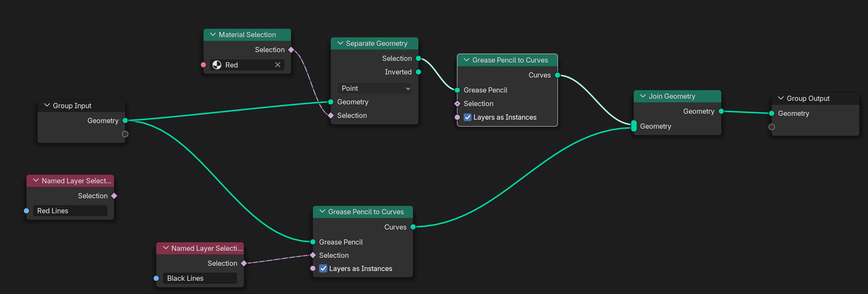
Task: Click Join Geometry's multi-input Geometry socket
Action: coord(634,126)
